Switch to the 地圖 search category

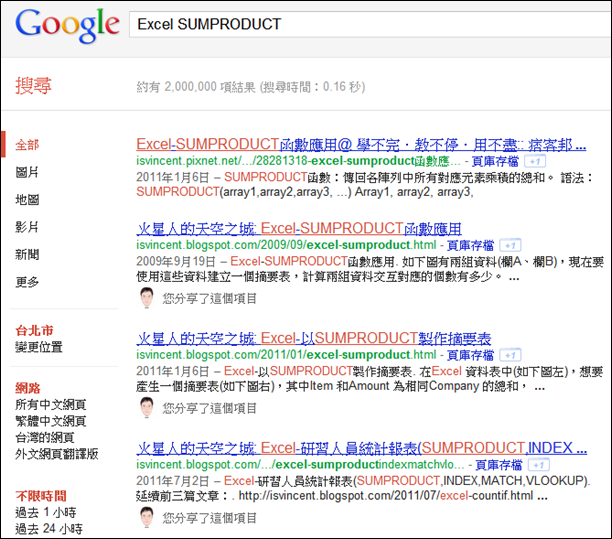(27, 199)
